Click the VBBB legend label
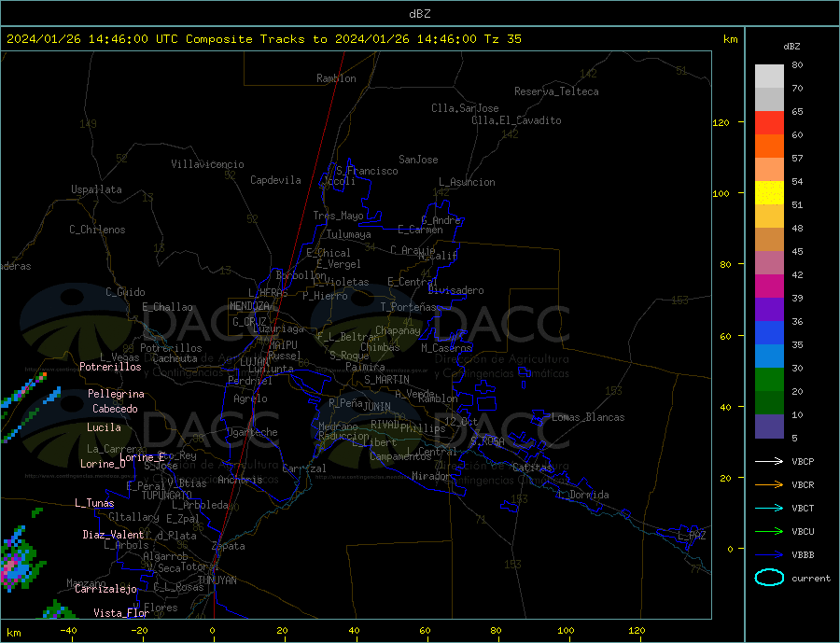840x643 pixels. pyautogui.click(x=803, y=554)
